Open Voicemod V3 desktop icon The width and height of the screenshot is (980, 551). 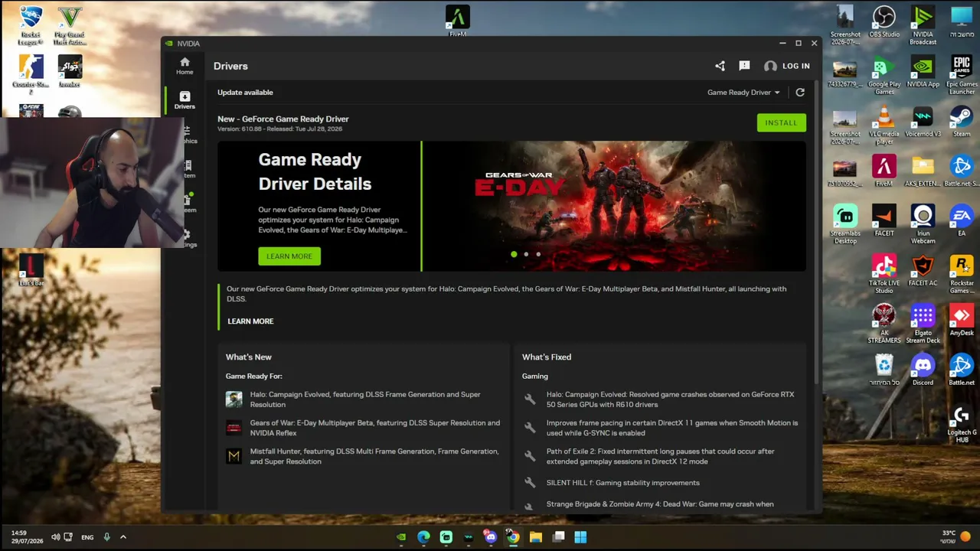tap(923, 122)
